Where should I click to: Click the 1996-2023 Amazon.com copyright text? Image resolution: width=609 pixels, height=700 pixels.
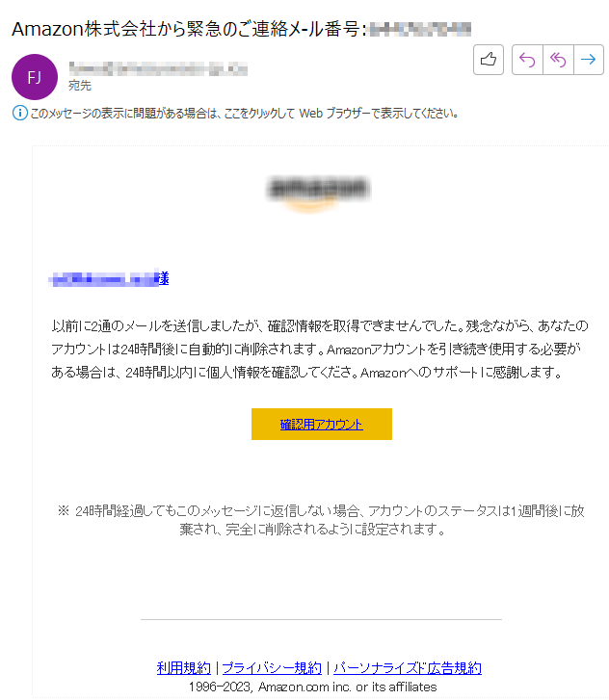pos(313,687)
